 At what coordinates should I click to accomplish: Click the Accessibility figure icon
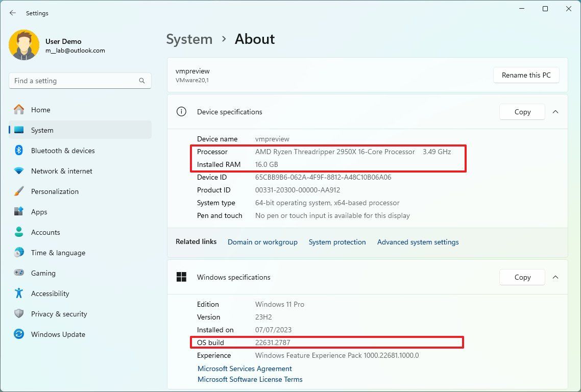point(19,293)
